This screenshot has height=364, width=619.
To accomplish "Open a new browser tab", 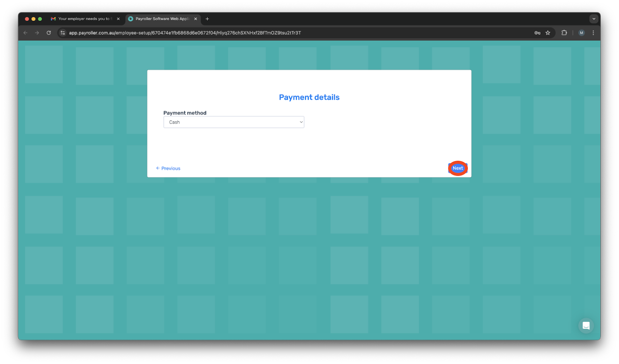I will (207, 19).
